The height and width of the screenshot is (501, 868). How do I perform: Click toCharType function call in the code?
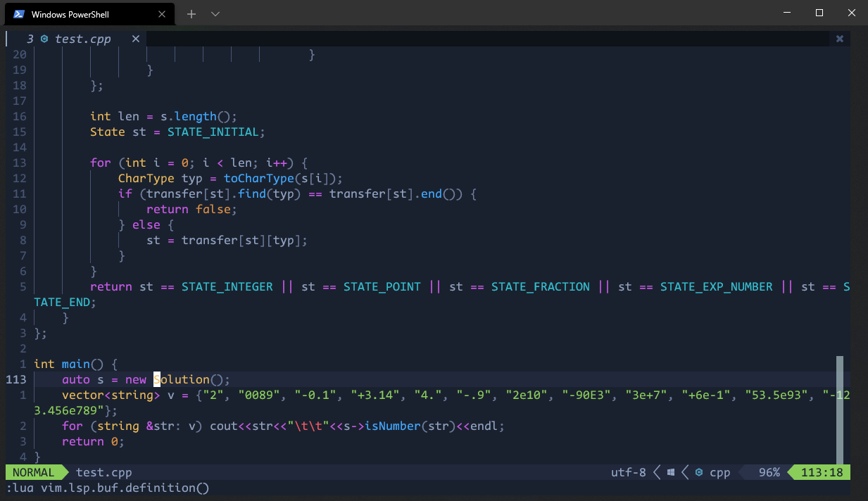click(259, 178)
